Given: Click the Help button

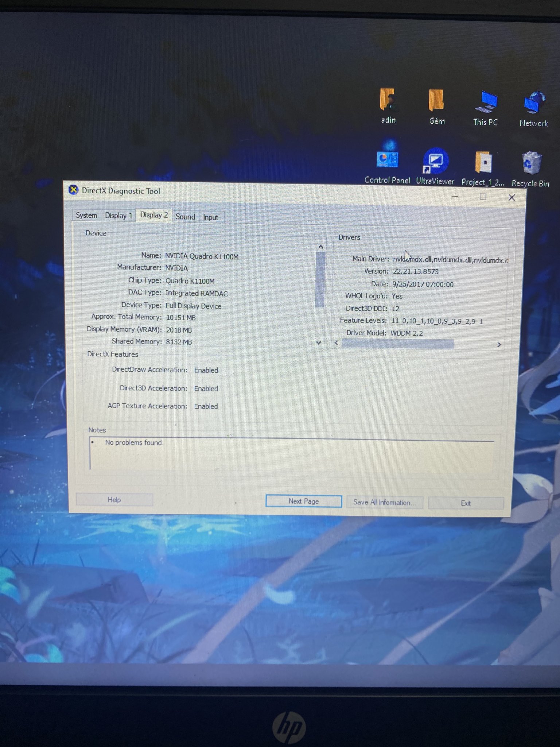Looking at the screenshot, I should tap(114, 500).
